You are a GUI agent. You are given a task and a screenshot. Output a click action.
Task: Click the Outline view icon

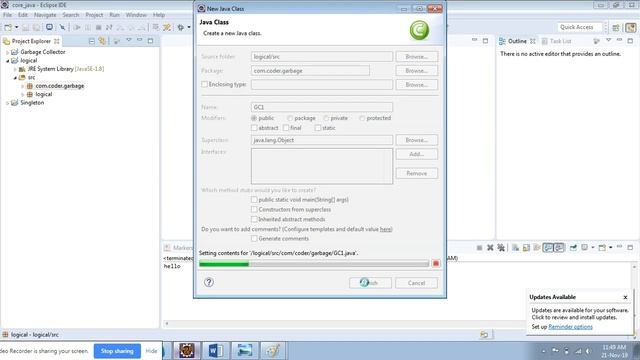502,41
